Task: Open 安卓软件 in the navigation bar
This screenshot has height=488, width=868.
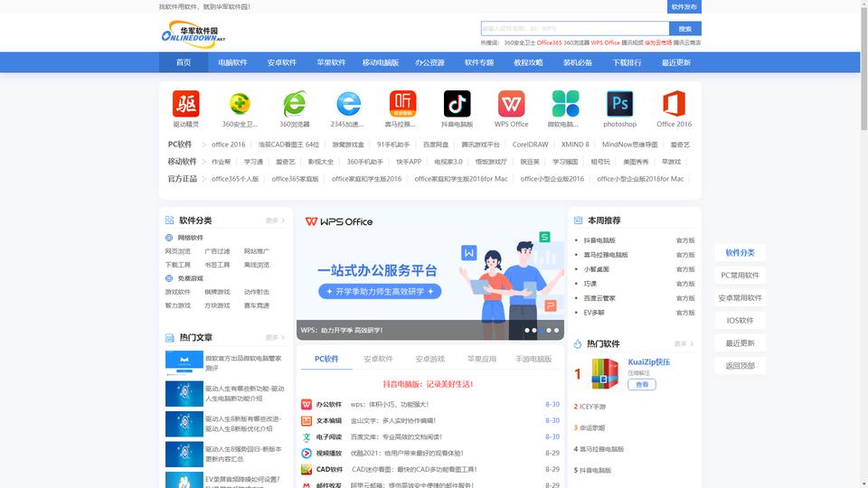Action: [x=282, y=62]
